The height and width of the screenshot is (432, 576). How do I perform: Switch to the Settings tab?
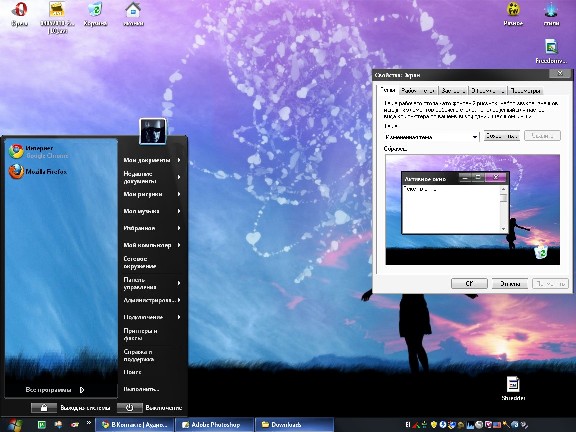525,91
